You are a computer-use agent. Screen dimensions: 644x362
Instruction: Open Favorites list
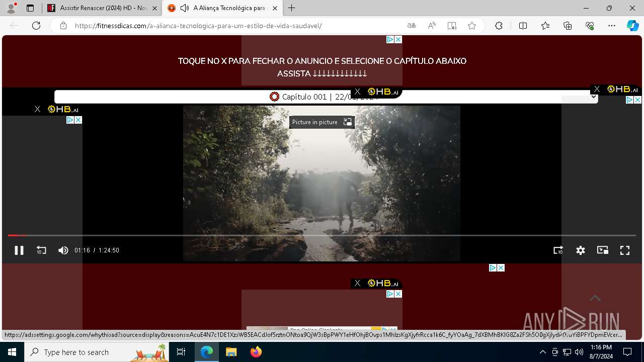coord(545,26)
